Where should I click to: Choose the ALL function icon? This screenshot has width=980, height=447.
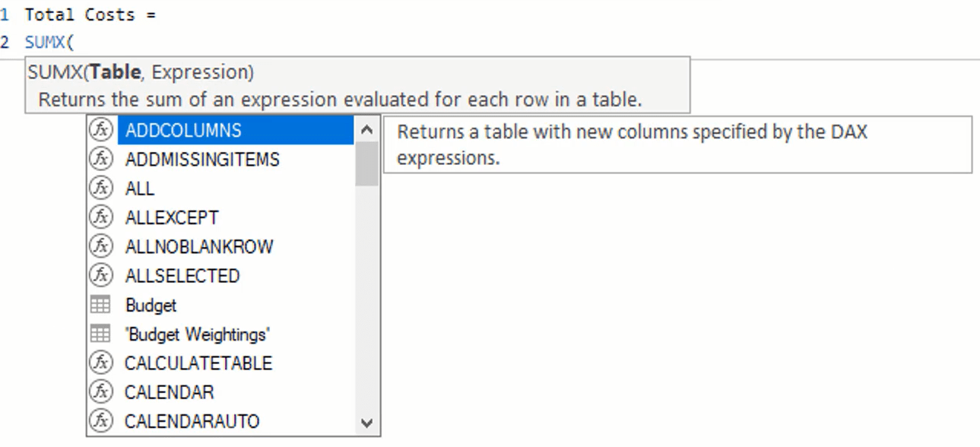coord(100,188)
